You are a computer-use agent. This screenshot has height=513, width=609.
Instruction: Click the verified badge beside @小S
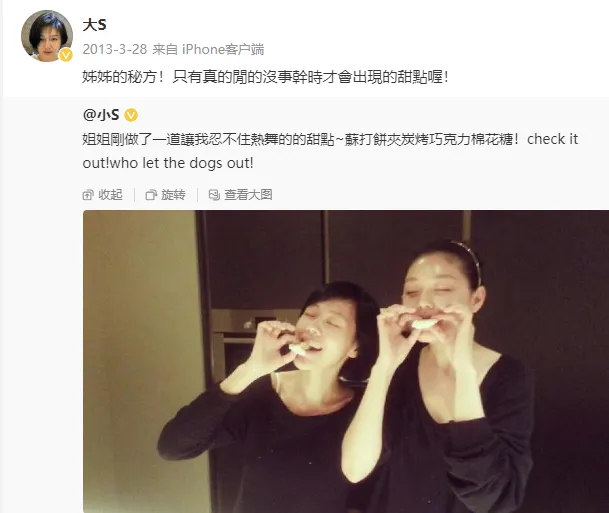coord(131,115)
